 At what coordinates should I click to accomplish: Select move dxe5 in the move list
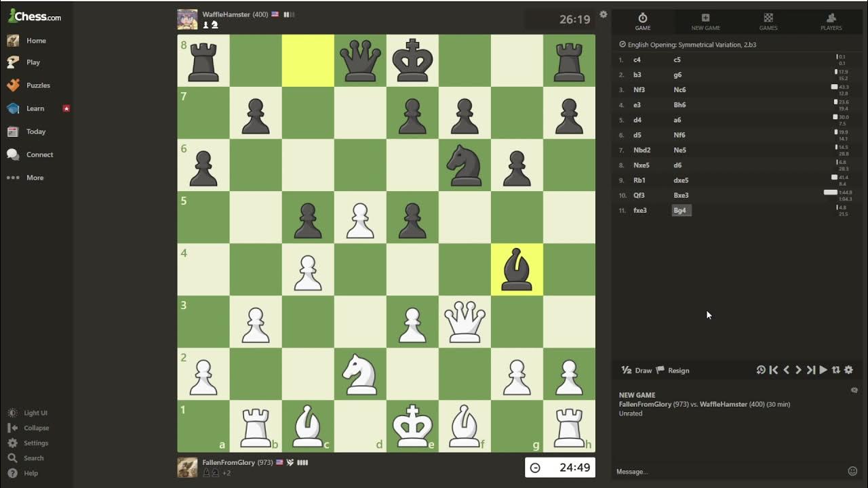click(x=681, y=180)
